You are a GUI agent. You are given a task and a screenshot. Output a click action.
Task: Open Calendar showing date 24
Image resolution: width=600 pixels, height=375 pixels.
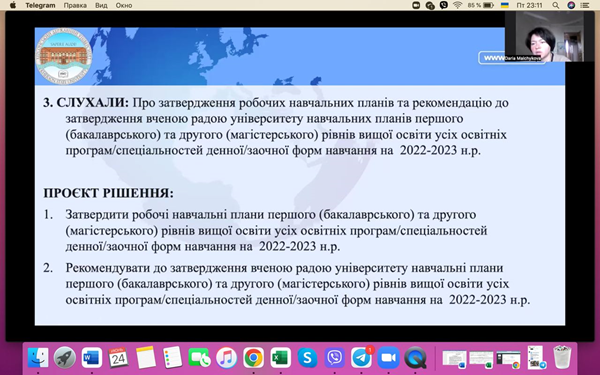pyautogui.click(x=119, y=358)
